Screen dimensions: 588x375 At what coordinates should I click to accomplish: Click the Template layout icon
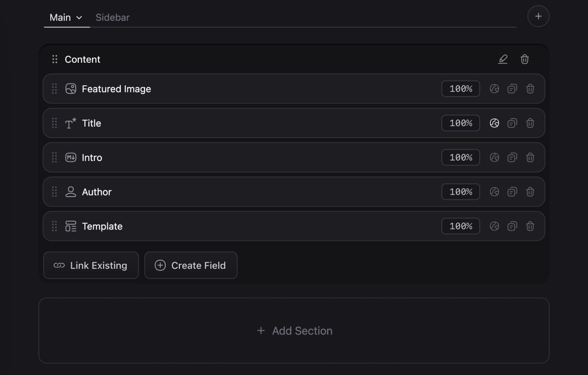[71, 226]
